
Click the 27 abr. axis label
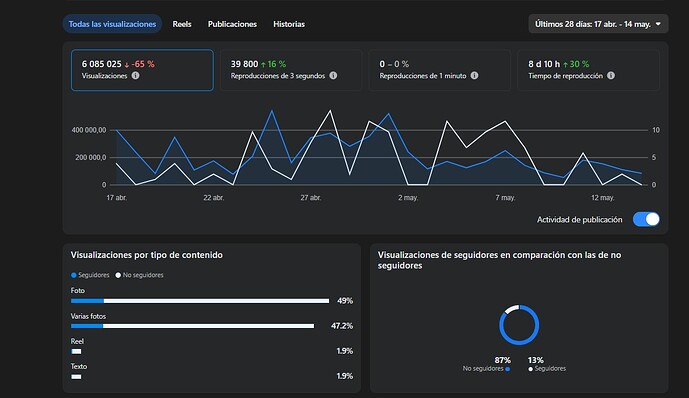pyautogui.click(x=311, y=198)
